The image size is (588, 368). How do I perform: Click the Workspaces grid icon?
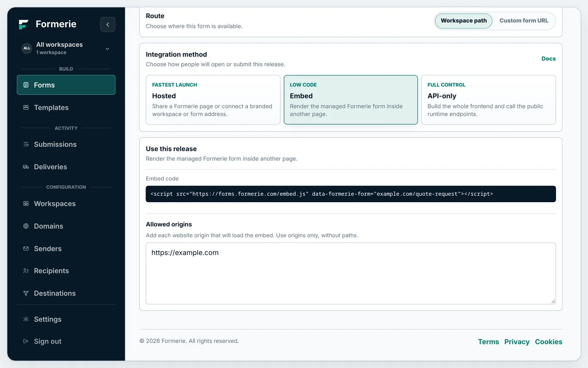(26, 203)
